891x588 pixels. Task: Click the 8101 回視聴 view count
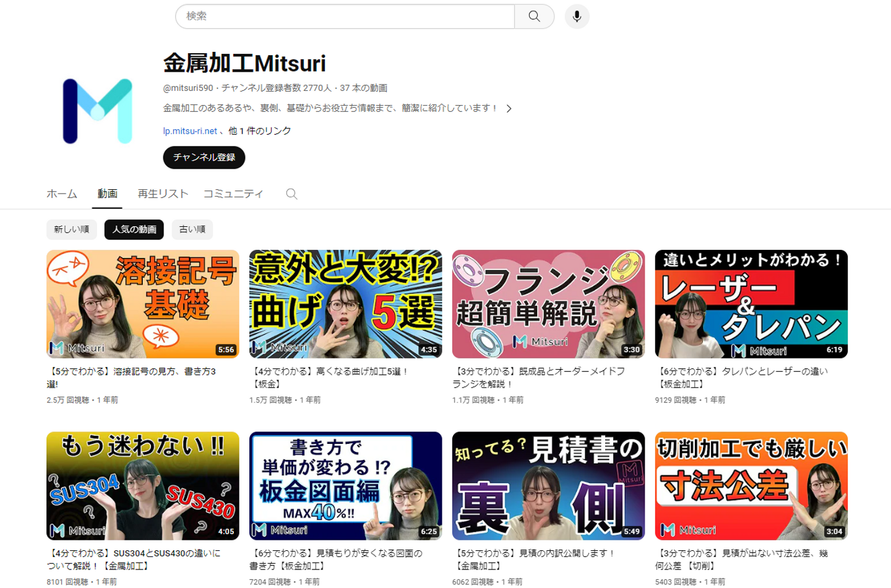67,582
